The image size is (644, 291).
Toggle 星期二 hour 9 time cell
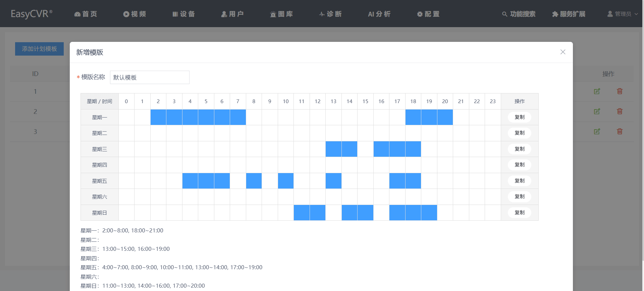point(270,133)
